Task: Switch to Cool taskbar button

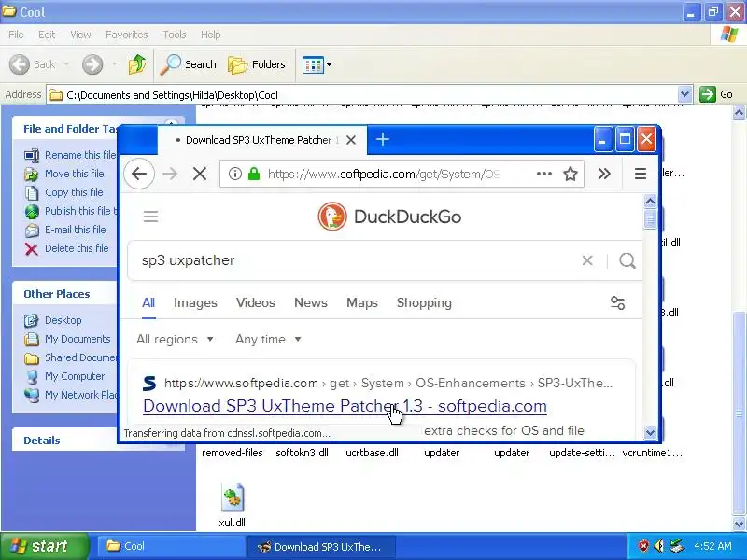Action: pos(171,546)
